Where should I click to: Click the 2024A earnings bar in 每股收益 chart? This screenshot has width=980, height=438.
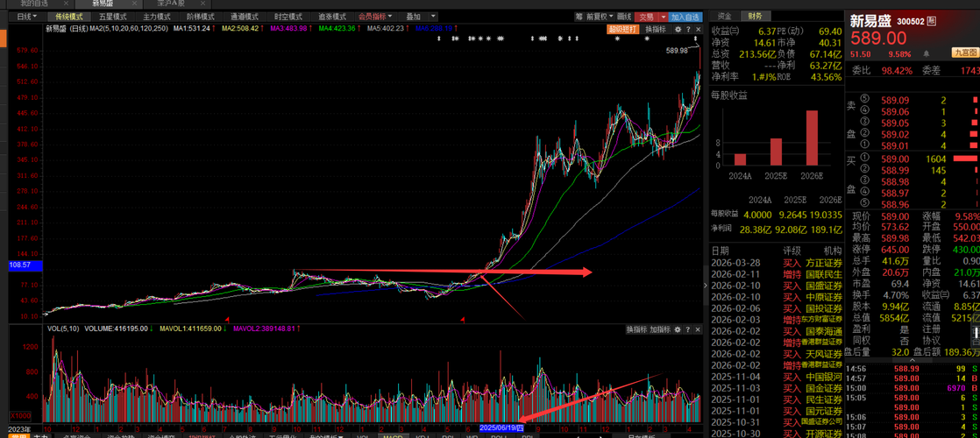[739, 160]
